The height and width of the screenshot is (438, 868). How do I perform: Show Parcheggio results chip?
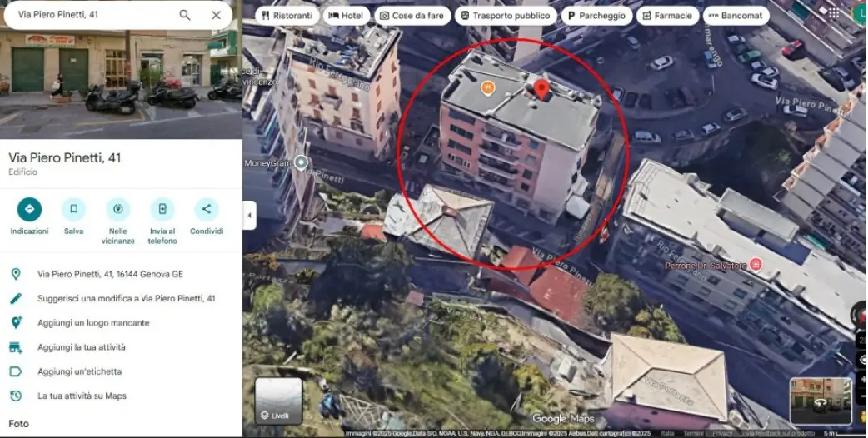pyautogui.click(x=596, y=16)
